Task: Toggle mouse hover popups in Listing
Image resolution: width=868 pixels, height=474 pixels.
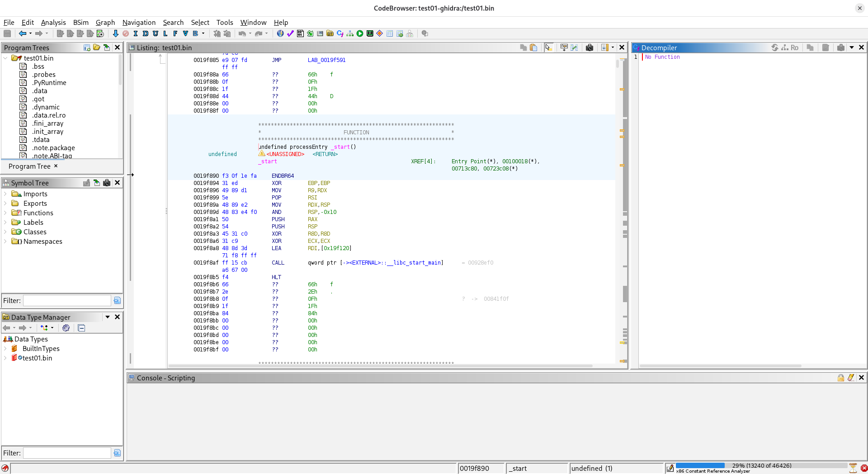Action: (x=548, y=47)
